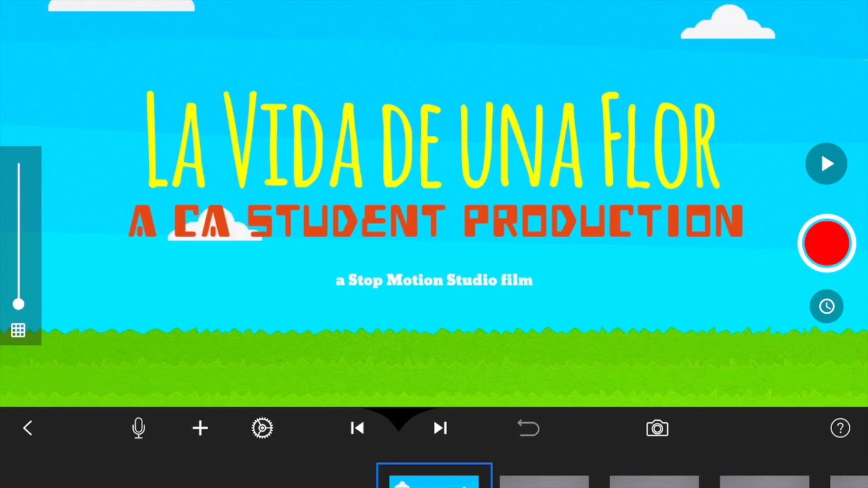
Task: Open project settings gear icon
Action: [x=262, y=428]
